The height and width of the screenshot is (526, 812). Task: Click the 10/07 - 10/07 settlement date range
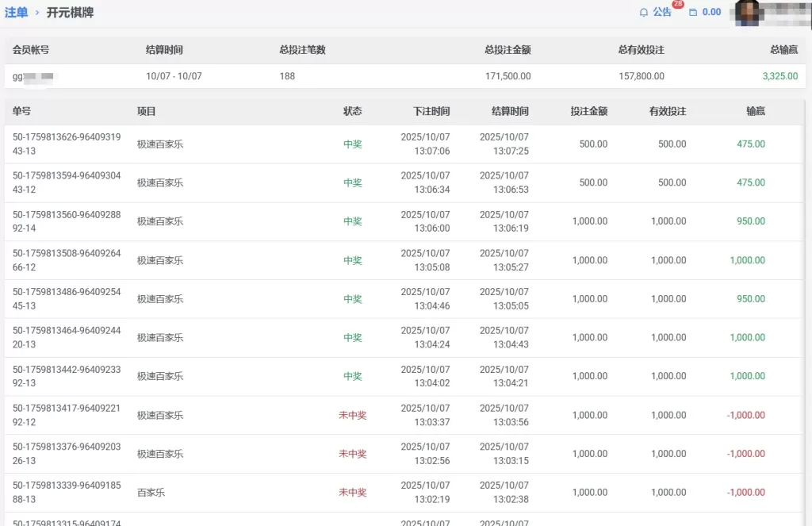click(174, 76)
